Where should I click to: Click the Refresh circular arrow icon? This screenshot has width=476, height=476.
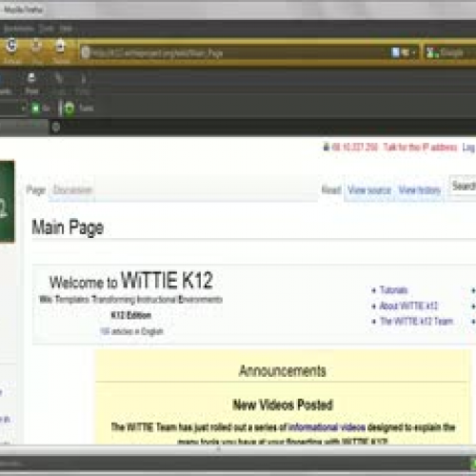(11, 46)
